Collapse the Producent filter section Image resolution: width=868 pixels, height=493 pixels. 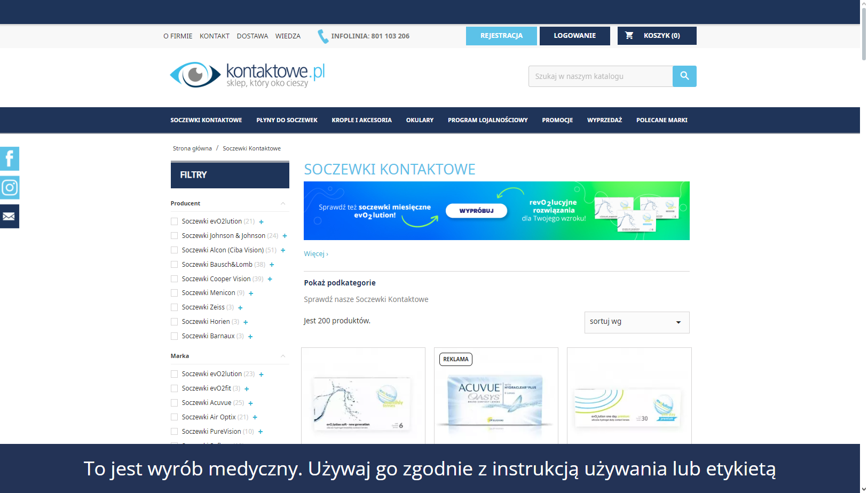[x=283, y=203]
